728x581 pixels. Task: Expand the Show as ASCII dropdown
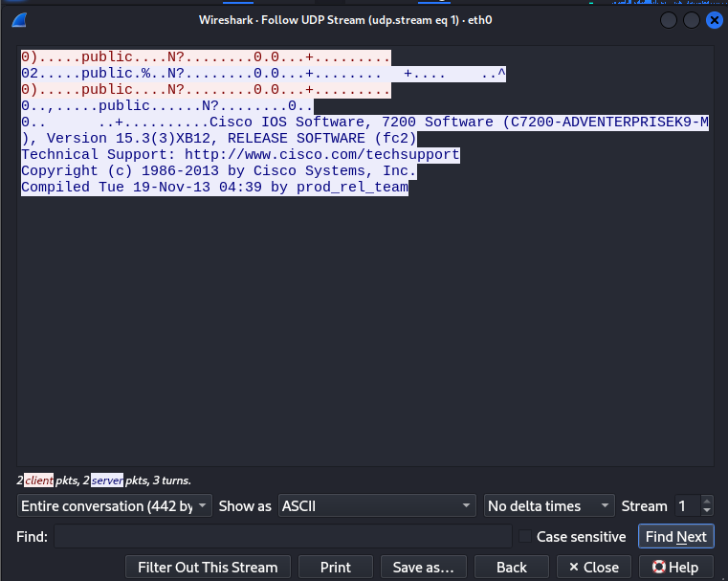pyautogui.click(x=376, y=505)
